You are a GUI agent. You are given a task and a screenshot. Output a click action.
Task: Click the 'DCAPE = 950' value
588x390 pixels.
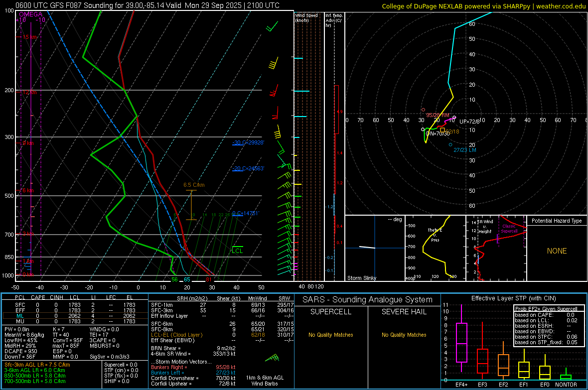[x=20, y=351]
